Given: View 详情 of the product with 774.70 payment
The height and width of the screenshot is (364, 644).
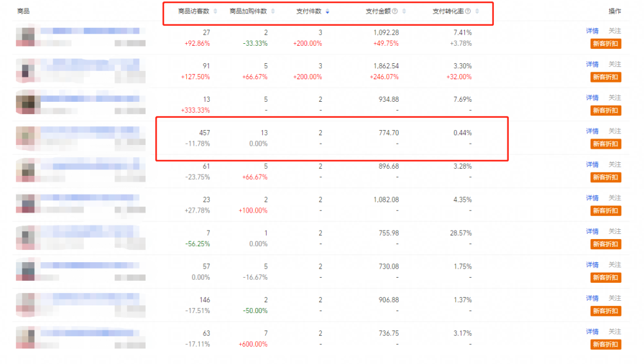Looking at the screenshot, I should coord(592,131).
